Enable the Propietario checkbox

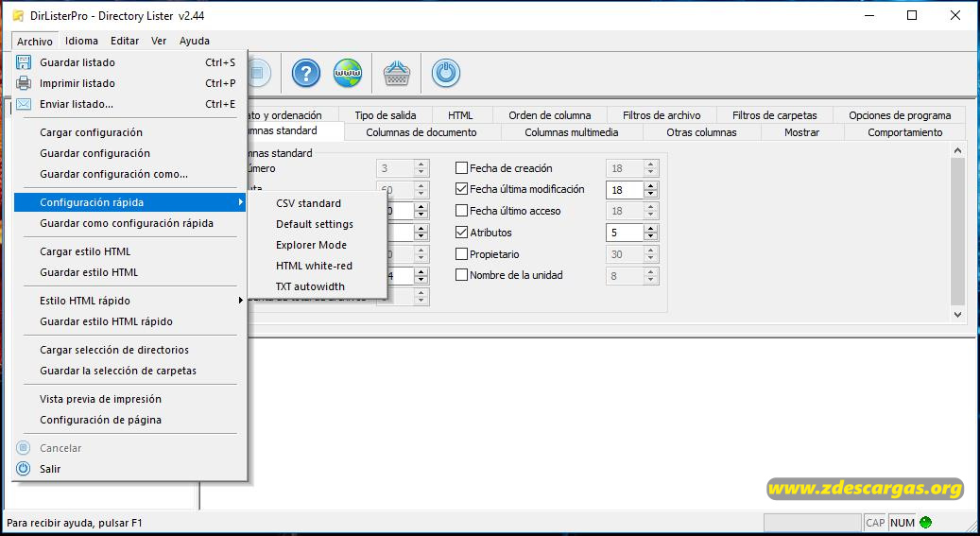(x=461, y=254)
